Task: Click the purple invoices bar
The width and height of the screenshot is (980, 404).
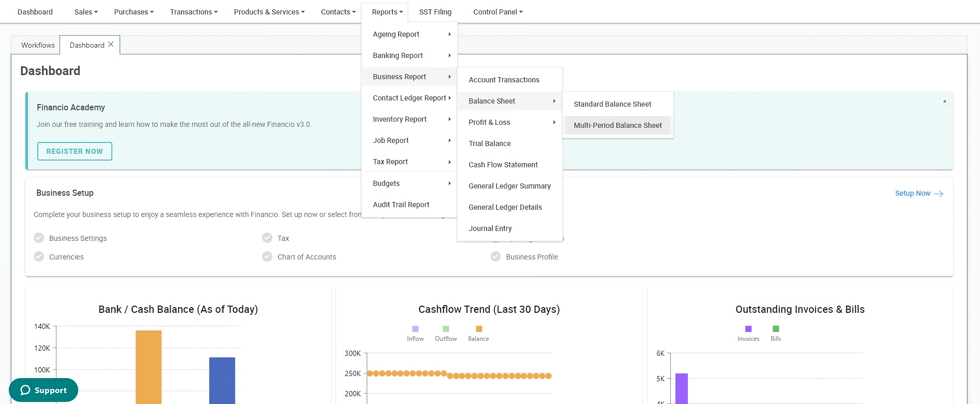Action: [681, 388]
